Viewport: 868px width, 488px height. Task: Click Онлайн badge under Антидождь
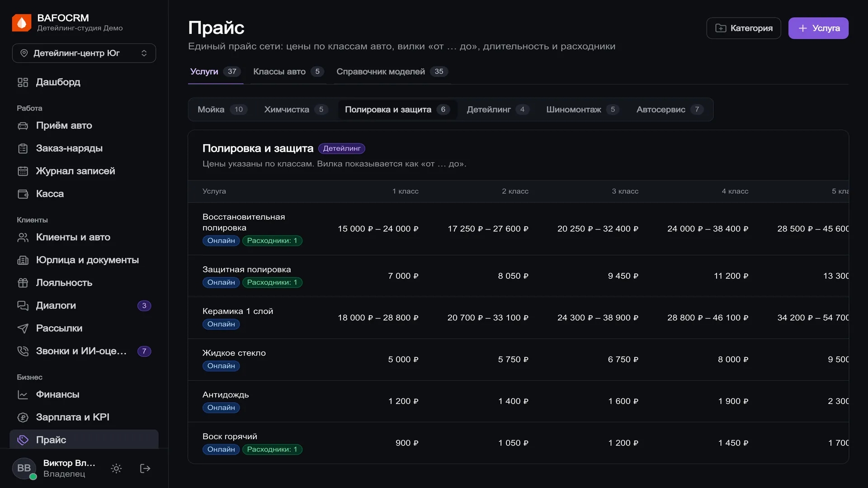coord(221,408)
